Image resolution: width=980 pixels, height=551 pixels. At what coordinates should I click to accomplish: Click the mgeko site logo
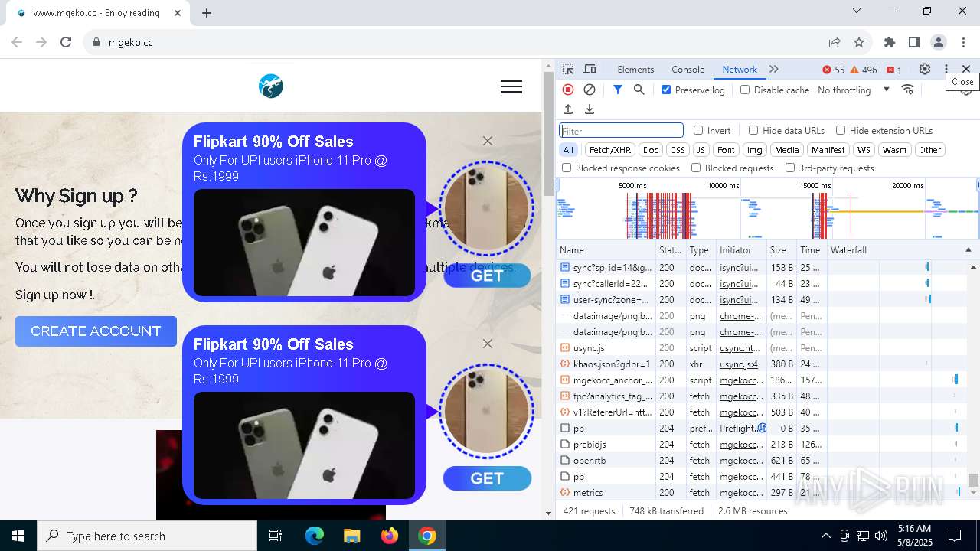tap(271, 86)
